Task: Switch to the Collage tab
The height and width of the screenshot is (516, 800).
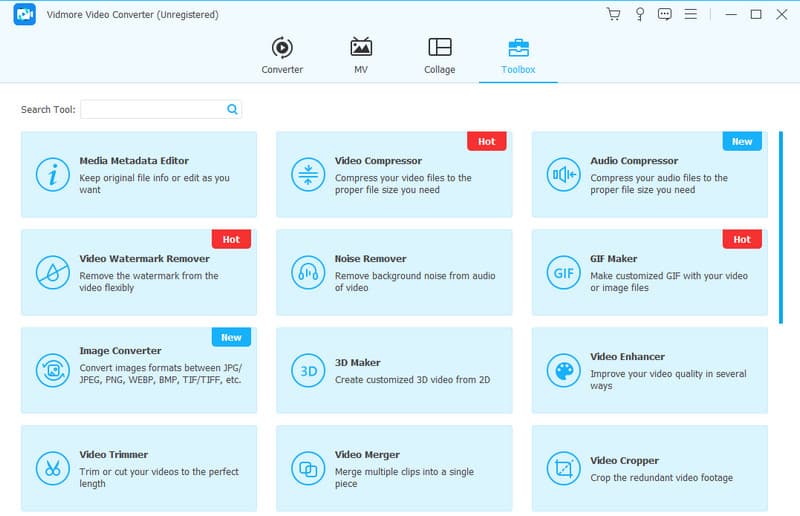Action: coord(439,56)
